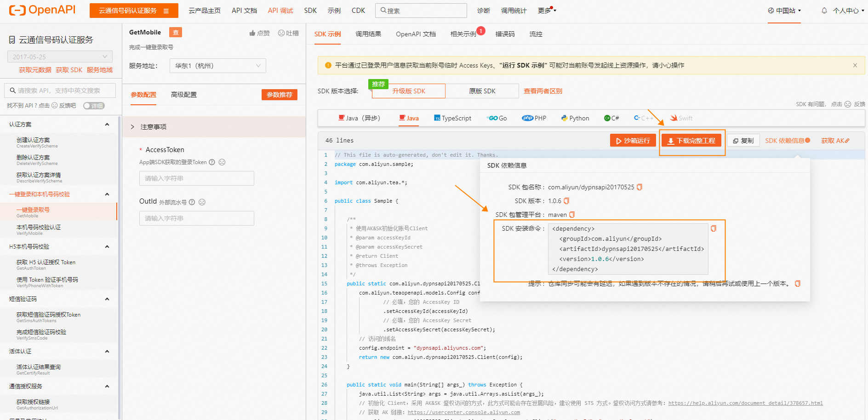Click the 下载完整工程 button

point(691,141)
